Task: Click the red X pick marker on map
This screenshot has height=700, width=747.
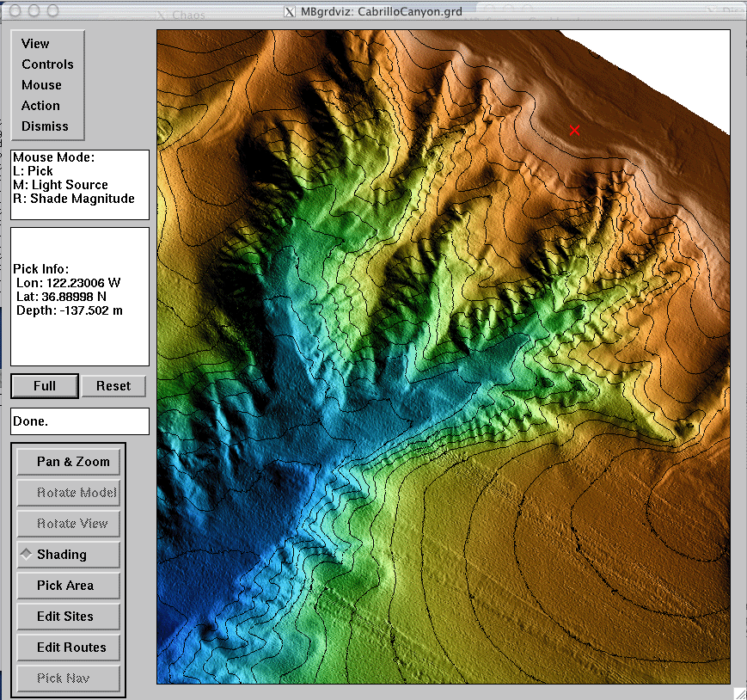Action: 574,130
